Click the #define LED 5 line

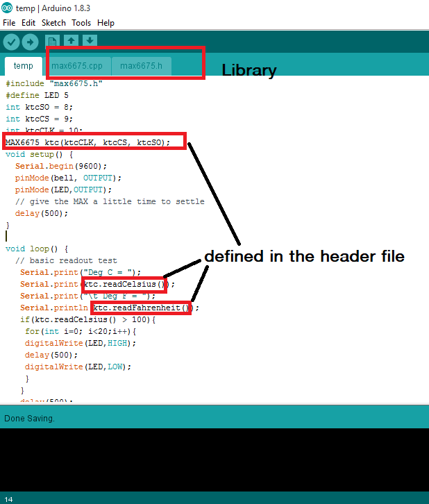pyautogui.click(x=37, y=96)
